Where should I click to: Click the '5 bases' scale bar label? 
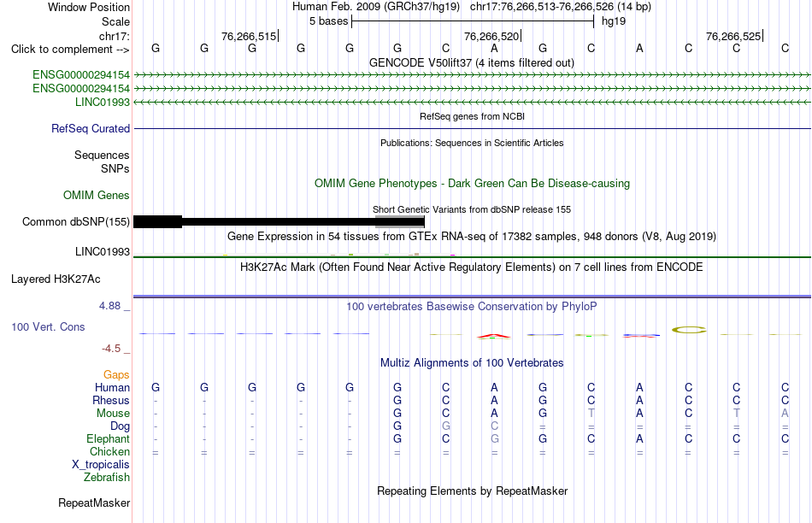click(328, 21)
